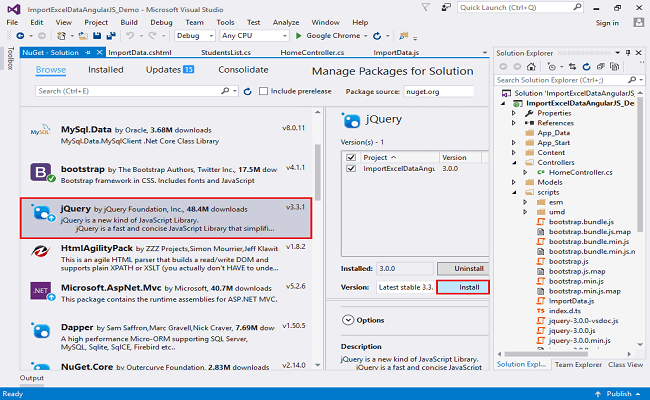Click the Solution Explorer Home icon
Viewport: 650px width, 400px height.
[x=531, y=67]
